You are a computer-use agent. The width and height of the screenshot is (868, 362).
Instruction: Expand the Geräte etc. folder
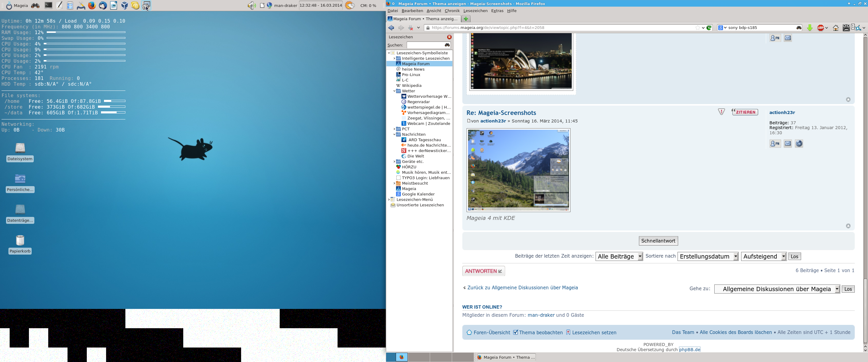[x=394, y=162]
